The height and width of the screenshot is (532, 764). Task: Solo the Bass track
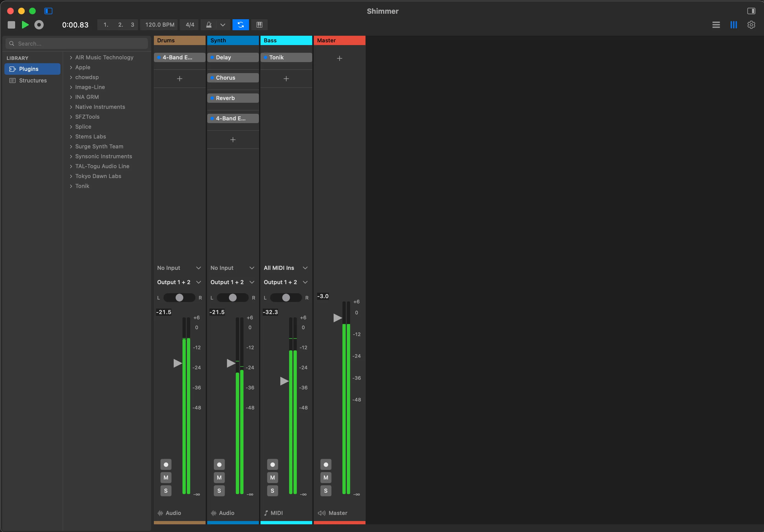[273, 491]
